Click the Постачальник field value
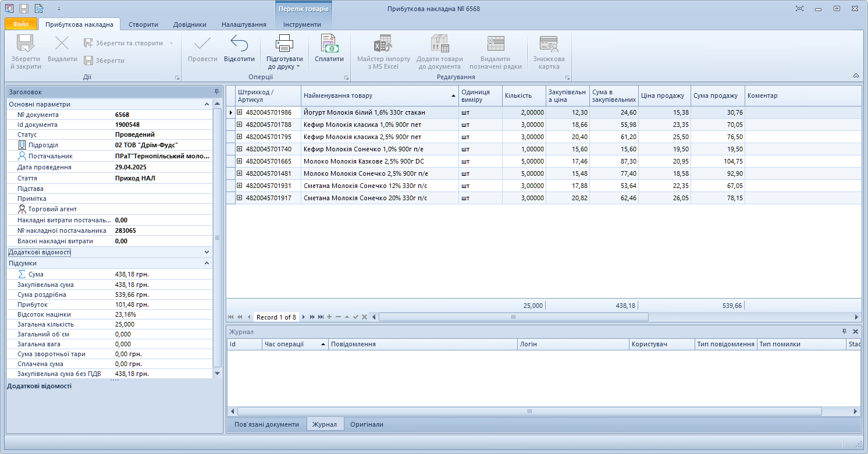 tap(162, 156)
